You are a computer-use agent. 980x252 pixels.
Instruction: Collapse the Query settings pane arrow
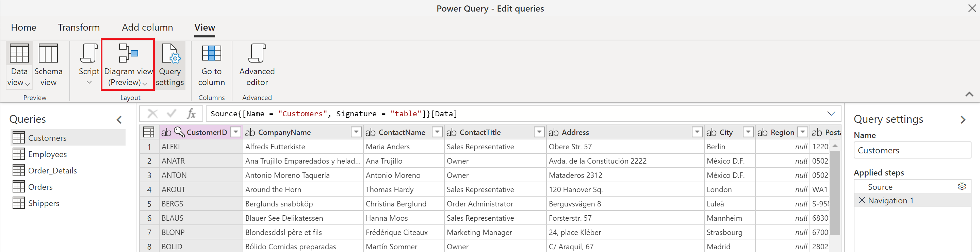(963, 120)
